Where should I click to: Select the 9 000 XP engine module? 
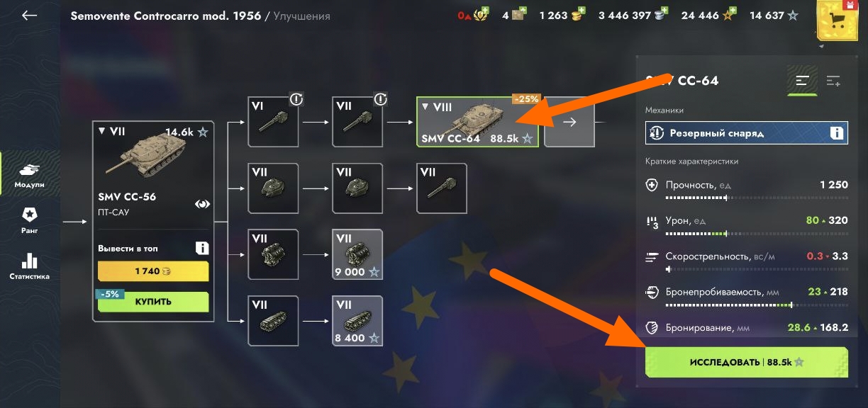coord(357,254)
